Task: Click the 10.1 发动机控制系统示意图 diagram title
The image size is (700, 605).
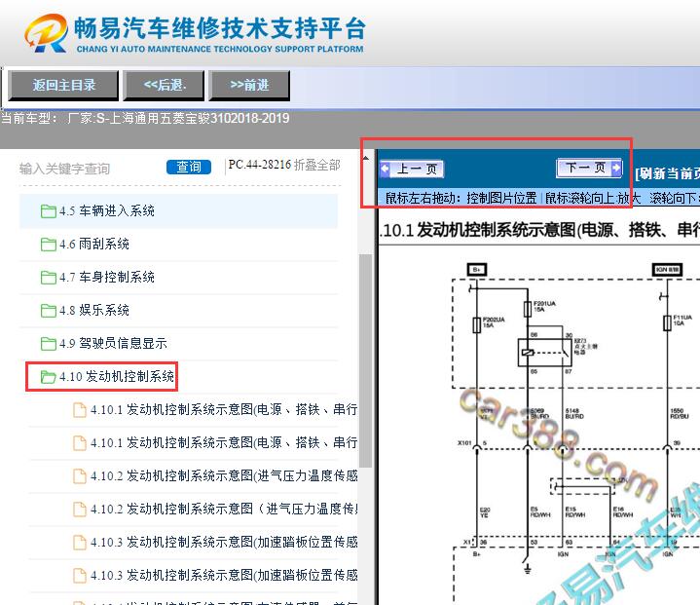Action: pos(539,230)
